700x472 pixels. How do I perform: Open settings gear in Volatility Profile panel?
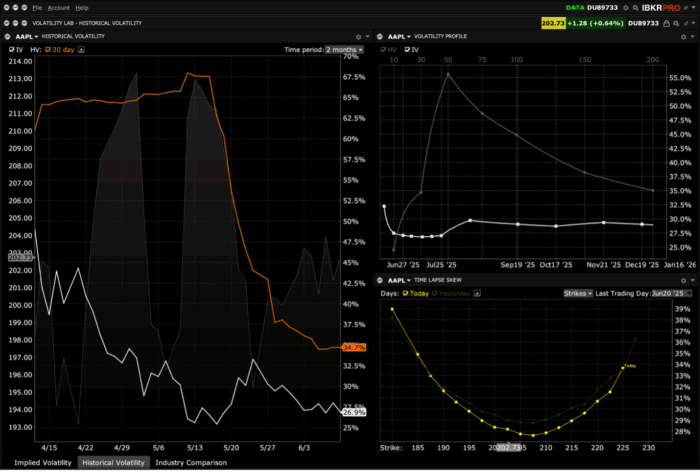(x=683, y=37)
